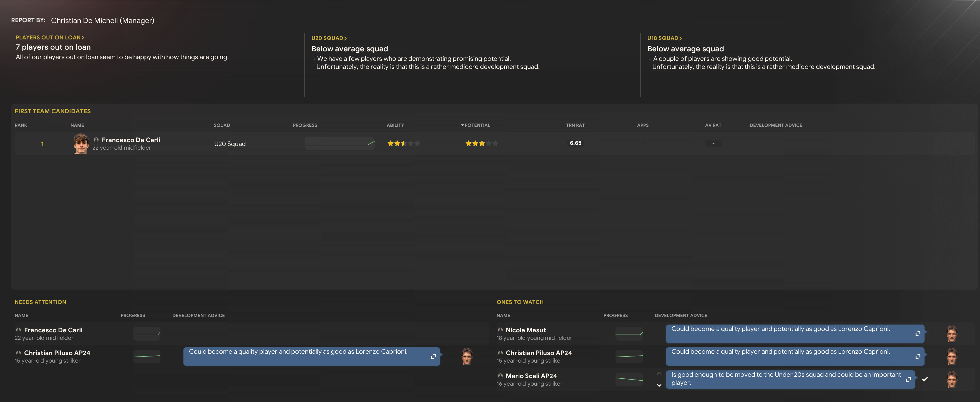Click person icon beside Nicola Masut

[500, 330]
